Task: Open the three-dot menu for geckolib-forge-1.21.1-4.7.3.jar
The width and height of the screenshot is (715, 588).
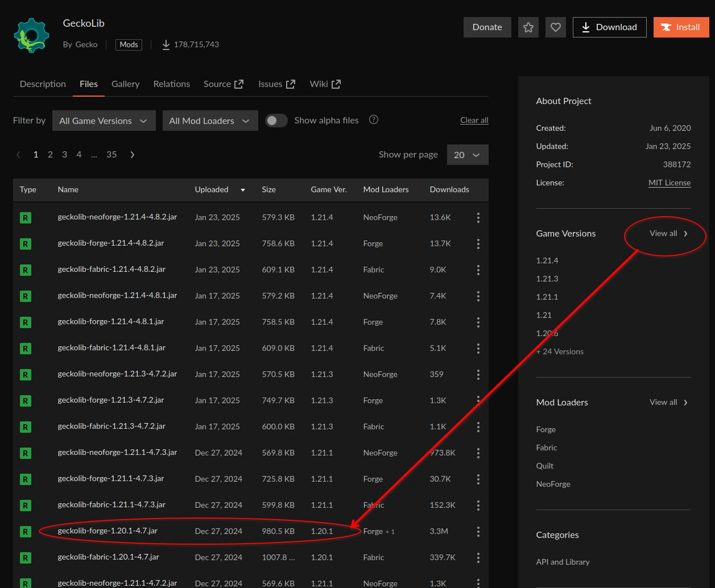Action: pos(478,479)
